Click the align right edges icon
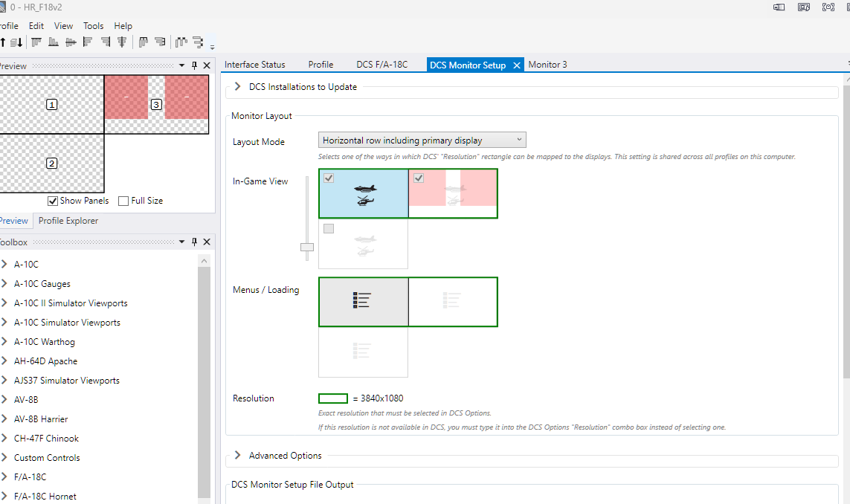Screen dimensions: 850x504 click(x=106, y=42)
